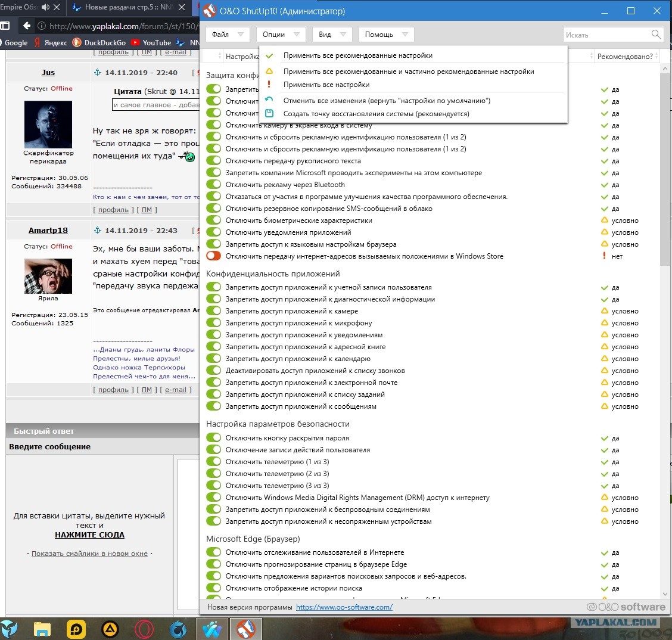This screenshot has width=672, height=640.
Task: Toggle the password reveal button setting
Action: 213,437
